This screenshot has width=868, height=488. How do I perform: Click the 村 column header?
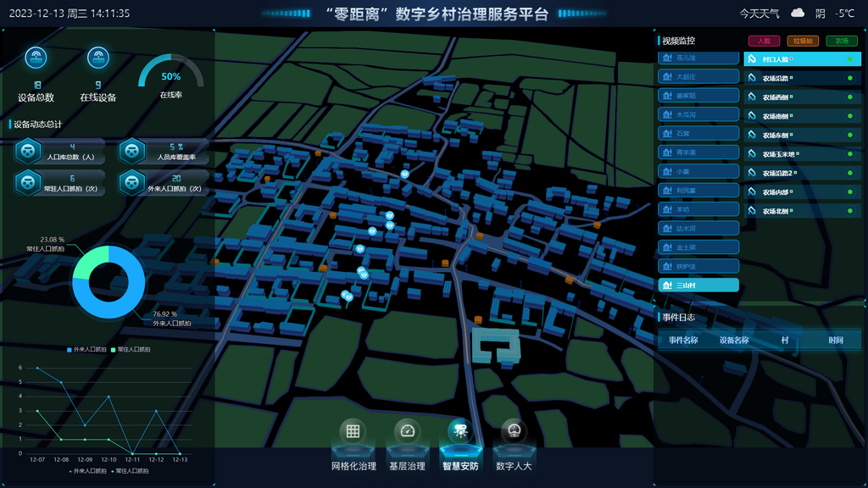pyautogui.click(x=784, y=341)
